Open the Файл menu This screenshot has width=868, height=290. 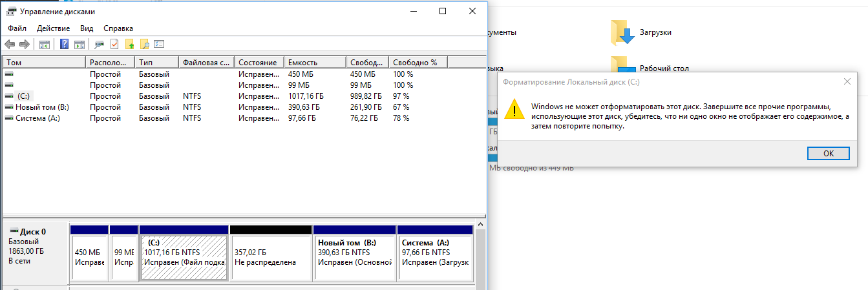[17, 28]
